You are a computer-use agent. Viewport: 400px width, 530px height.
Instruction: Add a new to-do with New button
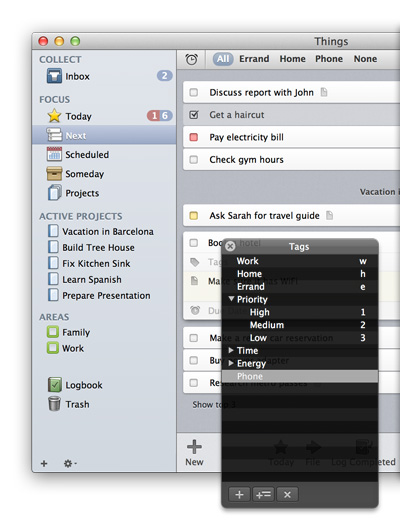click(x=194, y=453)
